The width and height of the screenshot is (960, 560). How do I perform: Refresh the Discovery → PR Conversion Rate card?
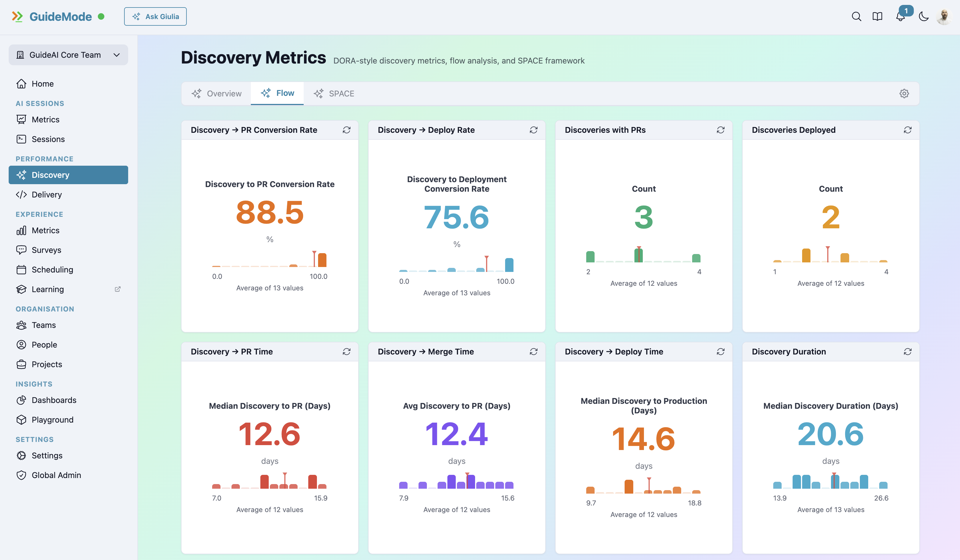(x=347, y=130)
